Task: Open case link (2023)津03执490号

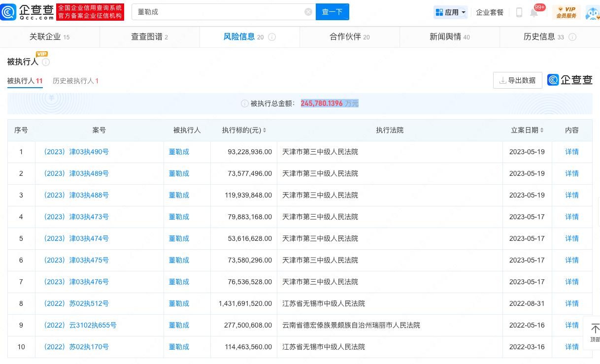Action: (x=76, y=152)
